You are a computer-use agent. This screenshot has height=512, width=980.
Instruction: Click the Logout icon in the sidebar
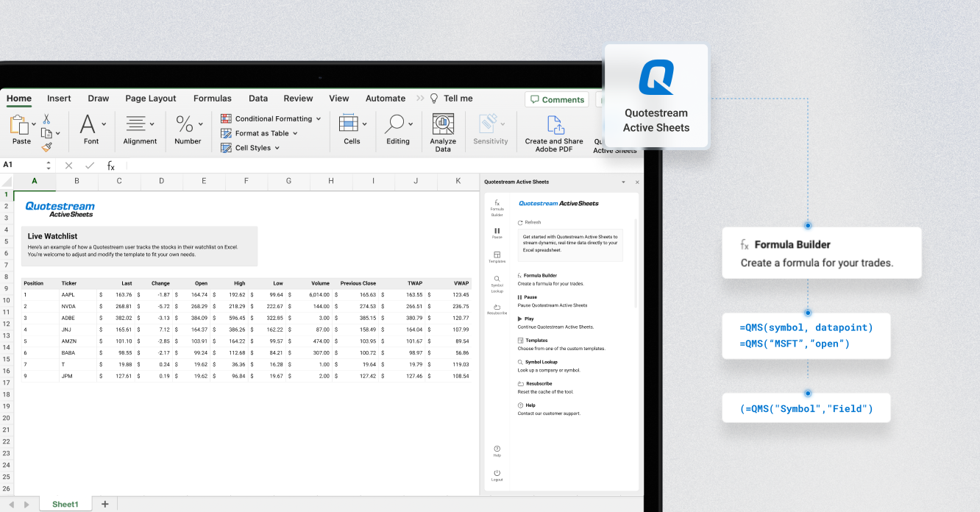coord(497,474)
